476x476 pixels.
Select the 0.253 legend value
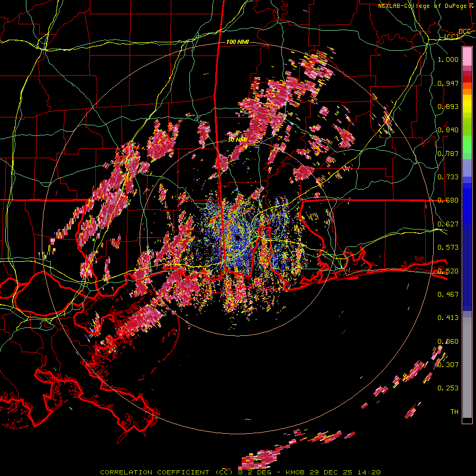click(x=448, y=388)
